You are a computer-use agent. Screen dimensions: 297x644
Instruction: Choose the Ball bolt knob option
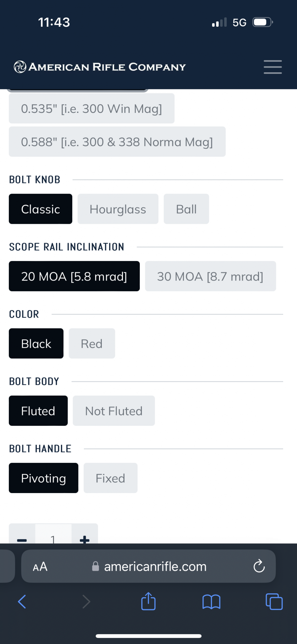186,209
